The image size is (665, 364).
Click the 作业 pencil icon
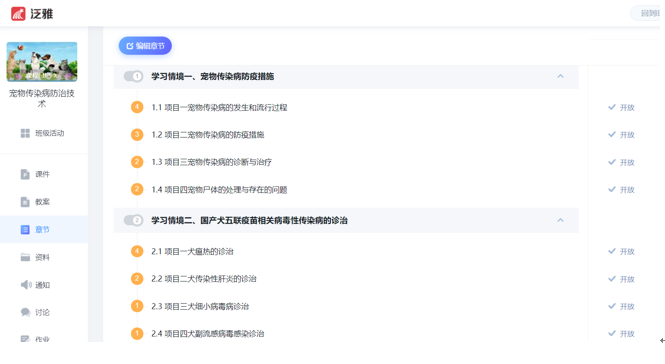point(25,339)
